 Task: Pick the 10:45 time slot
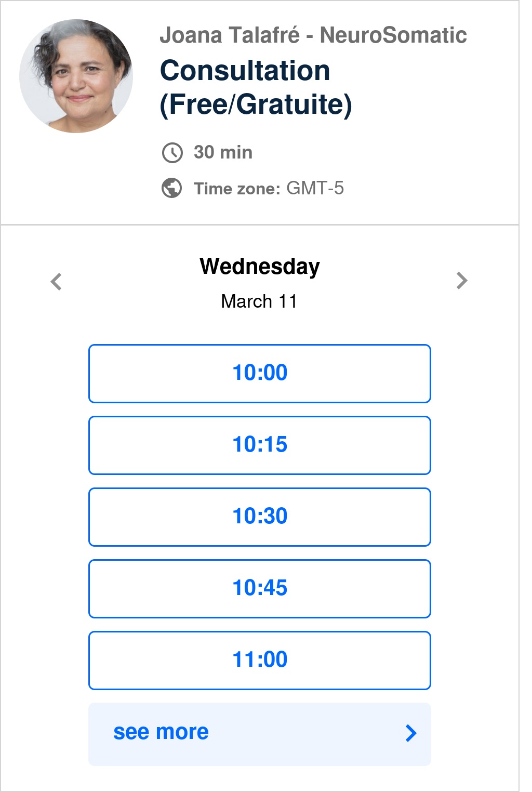pyautogui.click(x=260, y=588)
